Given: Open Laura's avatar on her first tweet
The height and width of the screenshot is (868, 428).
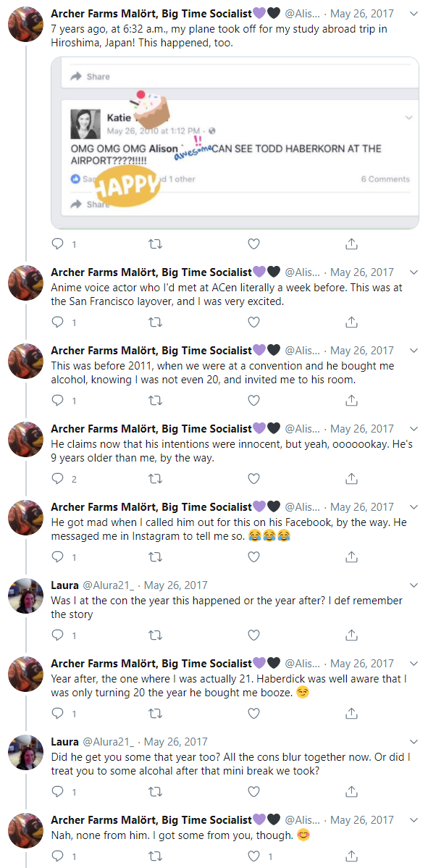Looking at the screenshot, I should coord(25,596).
